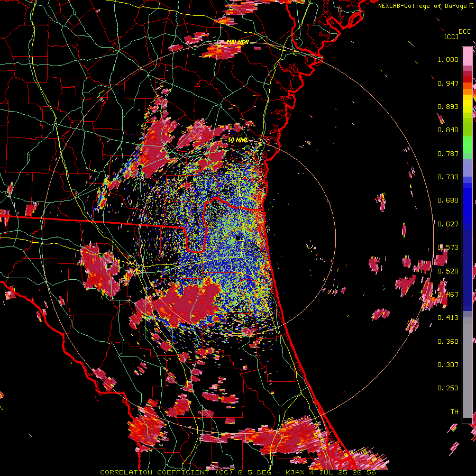476x476 pixels.
Task: Select the 0.733 scale value
Action: pyautogui.click(x=448, y=177)
